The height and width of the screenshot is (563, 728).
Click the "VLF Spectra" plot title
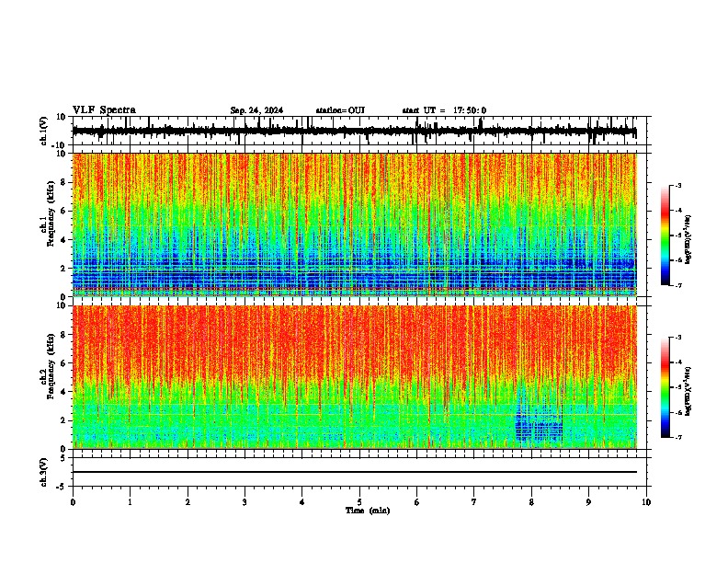[x=104, y=110]
